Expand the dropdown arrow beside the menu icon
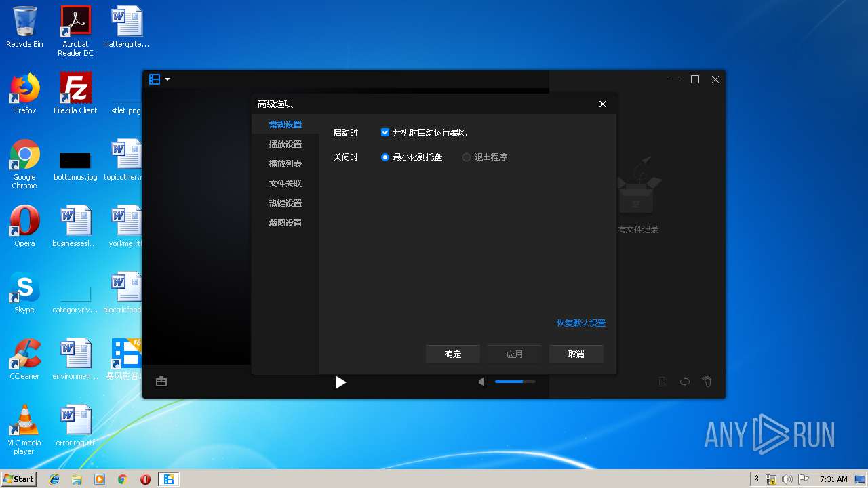Image resolution: width=868 pixels, height=488 pixels. point(167,79)
